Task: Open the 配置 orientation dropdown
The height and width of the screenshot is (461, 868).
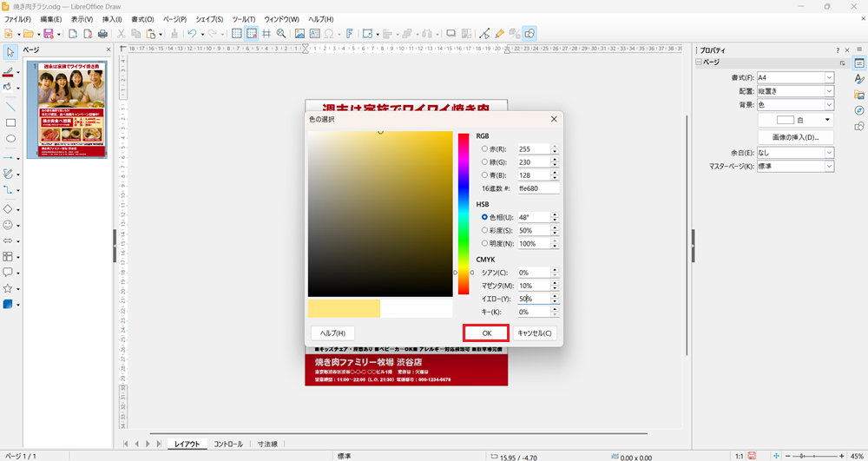Action: pos(795,91)
